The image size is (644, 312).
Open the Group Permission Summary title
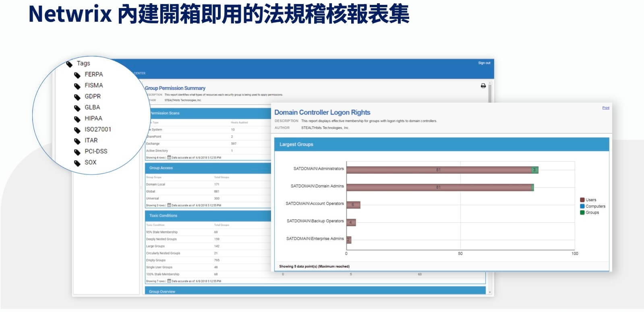175,88
